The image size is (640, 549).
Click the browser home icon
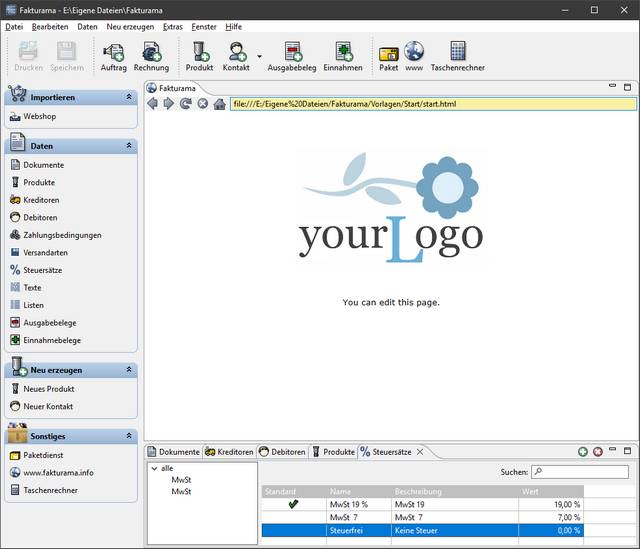tap(219, 104)
